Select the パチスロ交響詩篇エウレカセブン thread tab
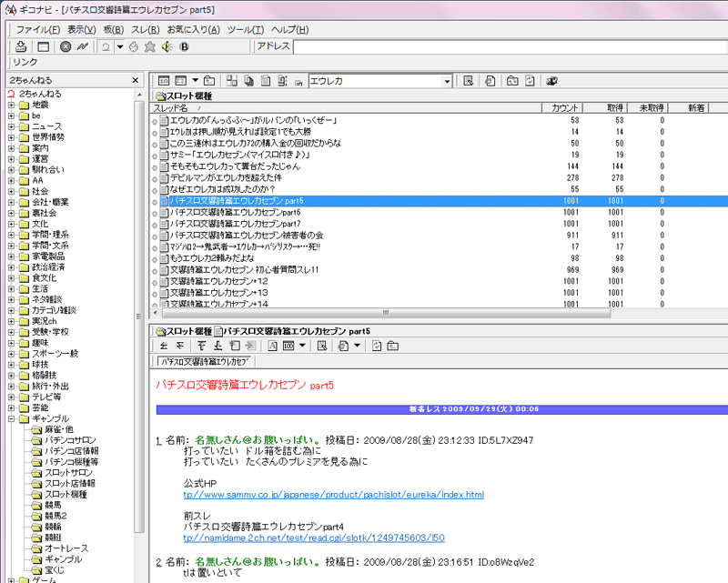 click(x=205, y=362)
